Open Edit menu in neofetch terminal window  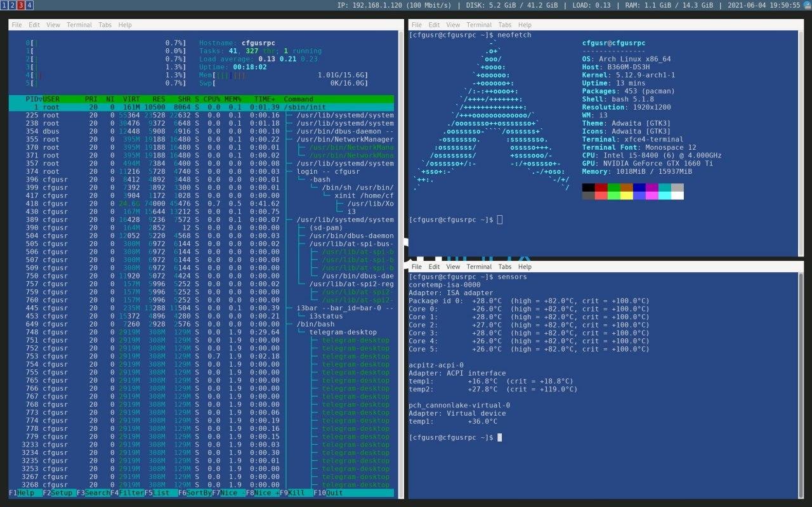435,25
